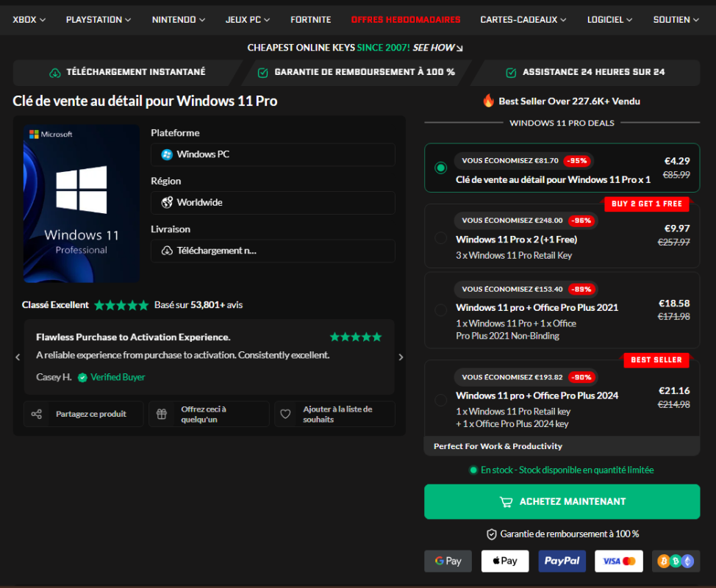Choose PayPal payment icon
716x588 pixels.
coord(562,561)
